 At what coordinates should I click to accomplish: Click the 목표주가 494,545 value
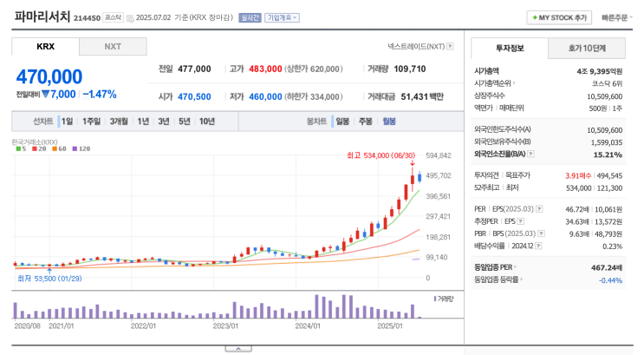[x=609, y=175]
